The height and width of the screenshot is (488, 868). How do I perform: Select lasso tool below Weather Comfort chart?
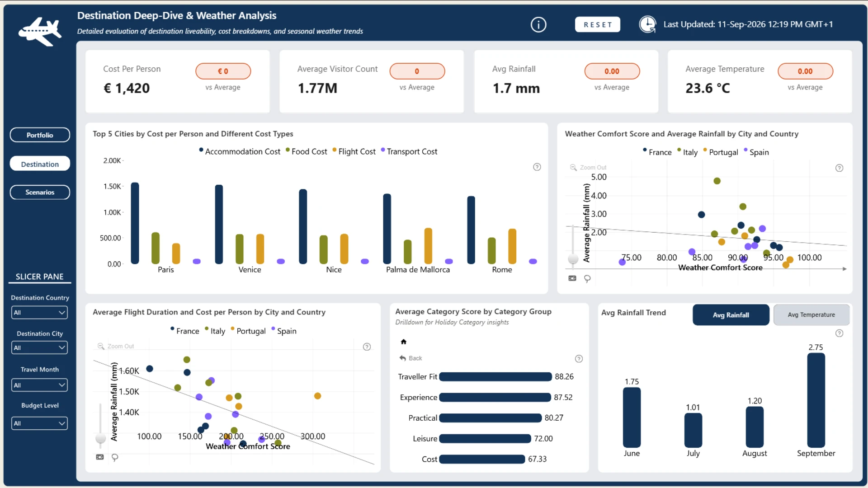click(587, 279)
